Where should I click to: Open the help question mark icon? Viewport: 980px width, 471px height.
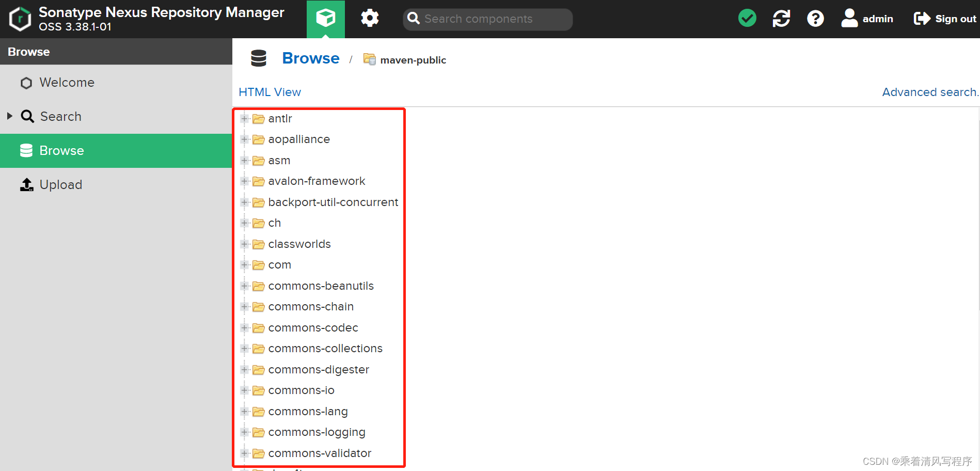click(x=815, y=19)
